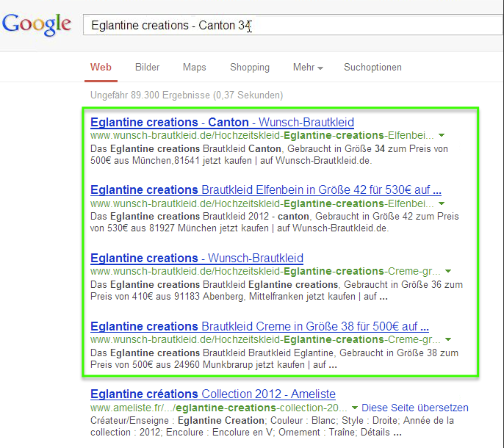The image size is (504, 448).
Task: Click the snippet mentioning 'München,81541'
Action: pos(269,154)
